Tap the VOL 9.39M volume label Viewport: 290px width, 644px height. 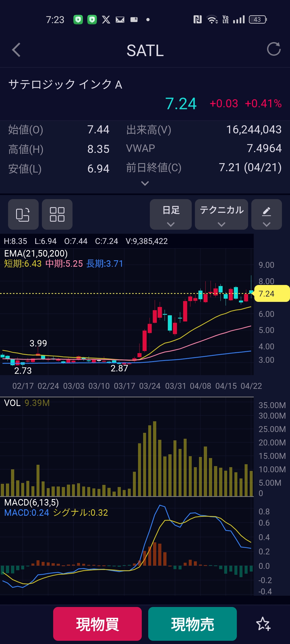(27, 403)
